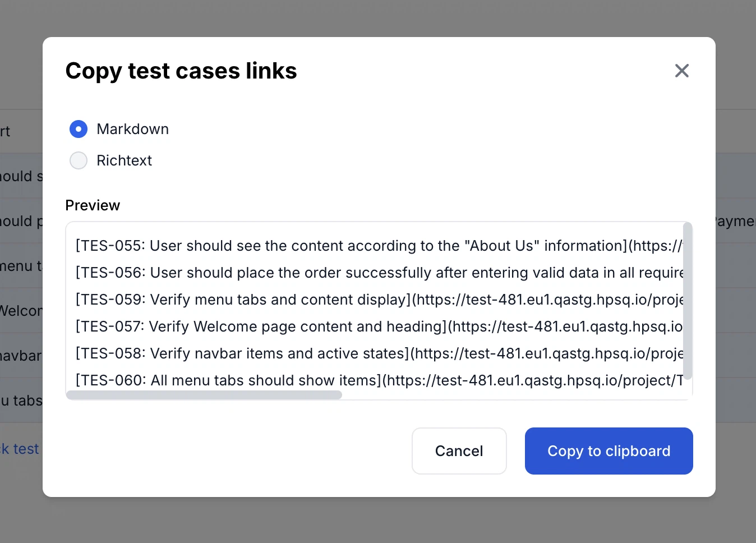Click the Preview section label

point(93,205)
